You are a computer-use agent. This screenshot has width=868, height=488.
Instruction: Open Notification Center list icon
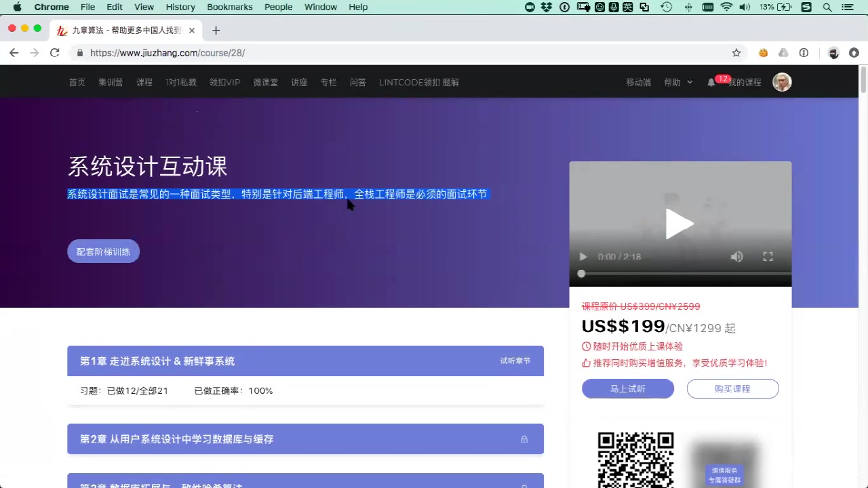point(848,7)
